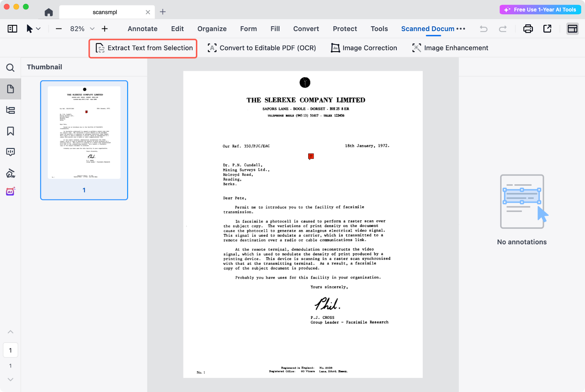Expand the cursor tool dropdown

[x=38, y=29]
